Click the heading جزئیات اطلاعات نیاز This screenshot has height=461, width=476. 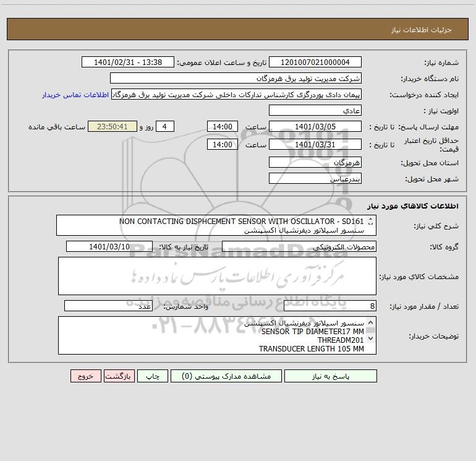[x=422, y=30]
